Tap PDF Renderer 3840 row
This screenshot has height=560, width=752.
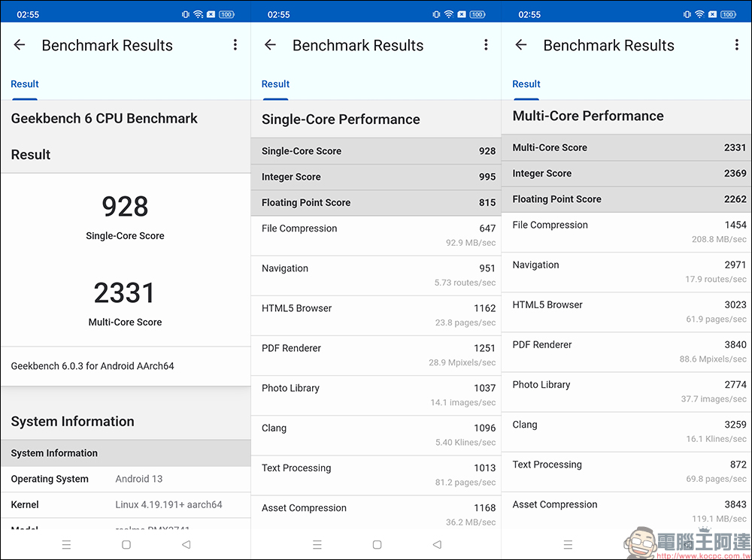click(x=627, y=352)
